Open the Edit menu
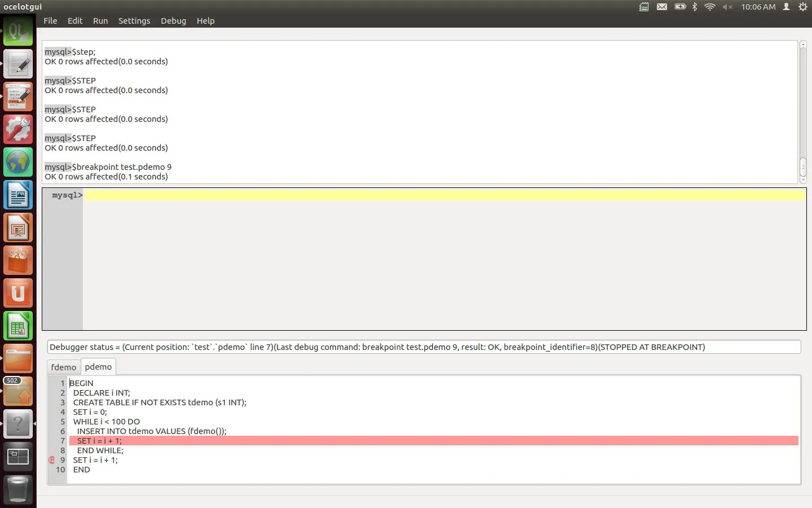The height and width of the screenshot is (508, 812). click(75, 21)
